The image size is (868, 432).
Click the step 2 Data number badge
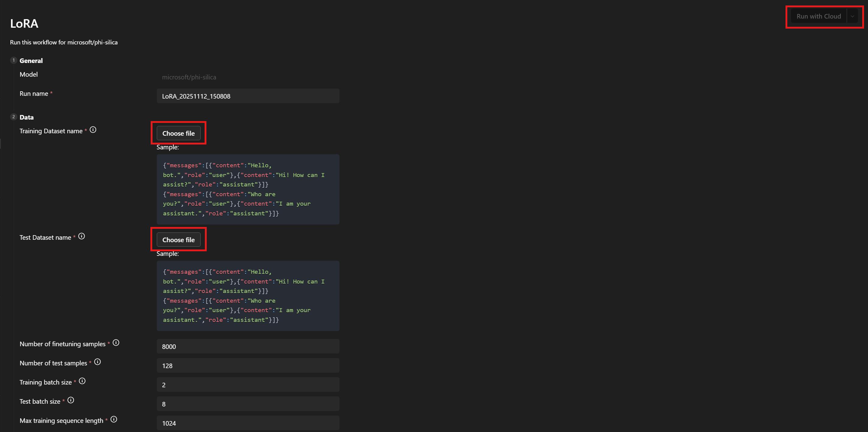[13, 117]
